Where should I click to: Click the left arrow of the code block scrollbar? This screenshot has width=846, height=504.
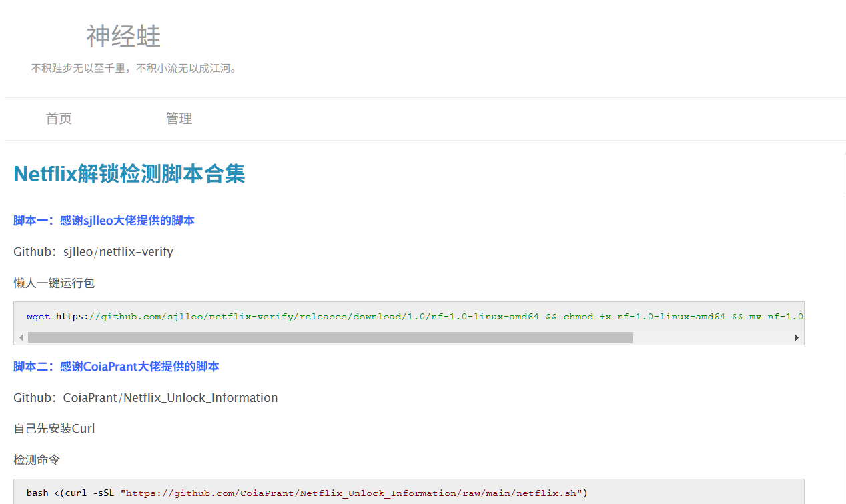click(21, 338)
